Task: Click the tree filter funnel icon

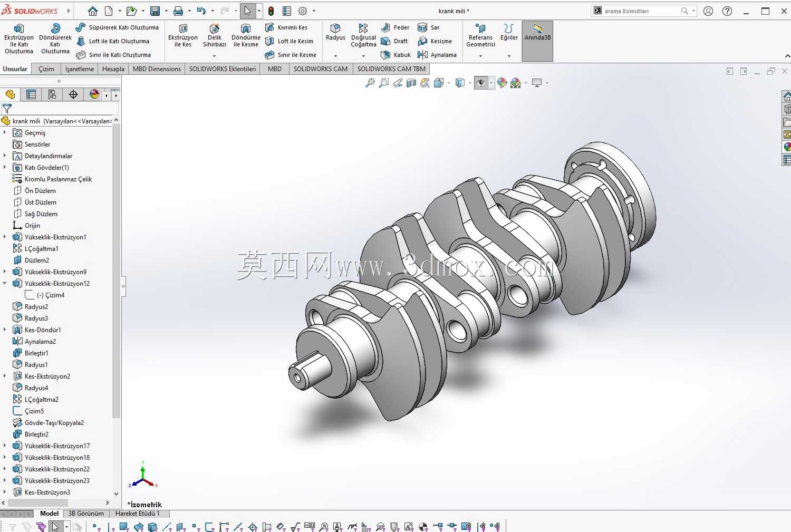Action: [7, 109]
